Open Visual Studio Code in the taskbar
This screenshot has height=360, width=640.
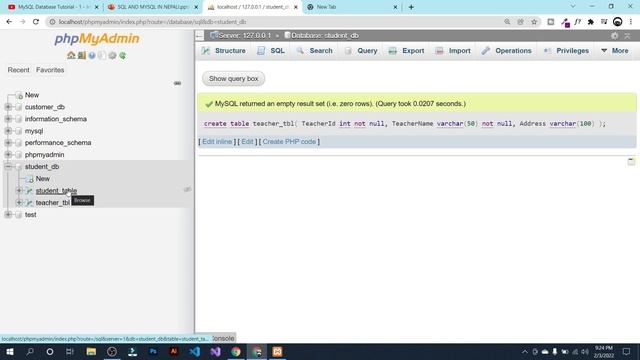[195, 351]
